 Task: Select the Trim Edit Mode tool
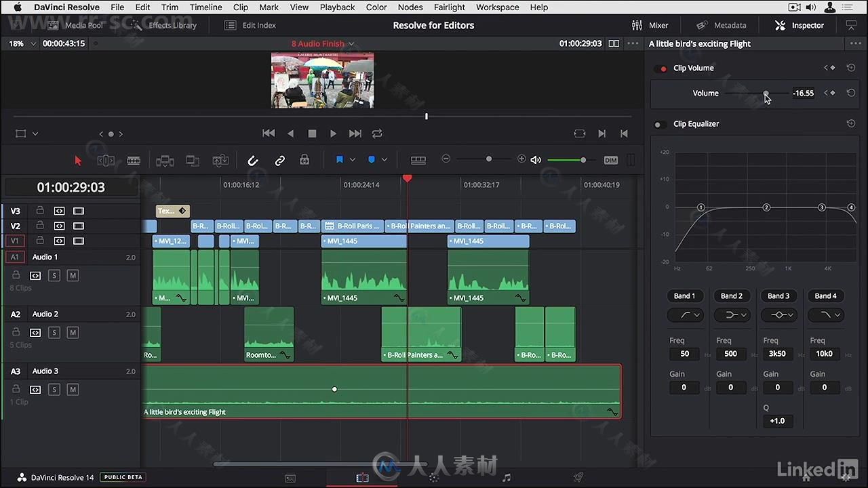tap(106, 161)
